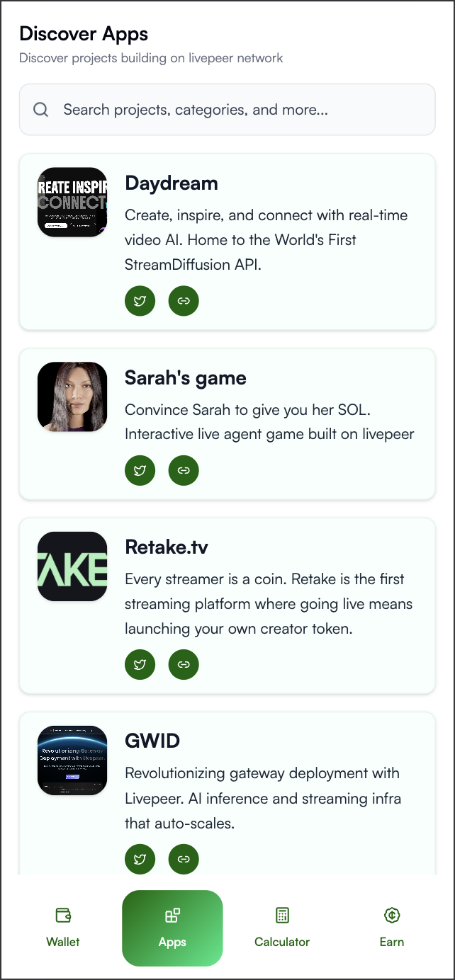The width and height of the screenshot is (455, 980).
Task: Click Sarah's game Twitter icon
Action: tap(140, 469)
